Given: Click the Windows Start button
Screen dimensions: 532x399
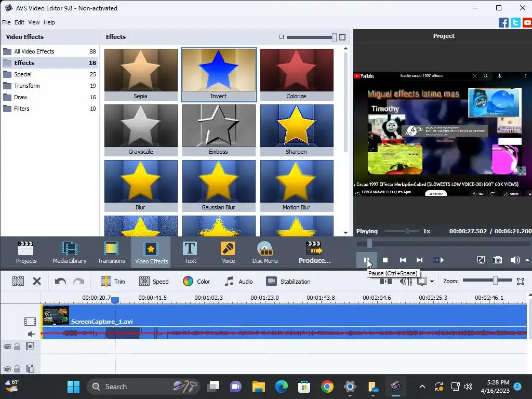Looking at the screenshot, I should tap(73, 387).
